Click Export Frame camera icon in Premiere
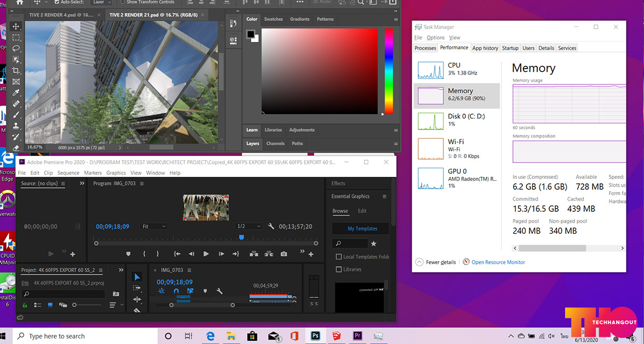The width and height of the screenshot is (644, 344). click(x=284, y=254)
